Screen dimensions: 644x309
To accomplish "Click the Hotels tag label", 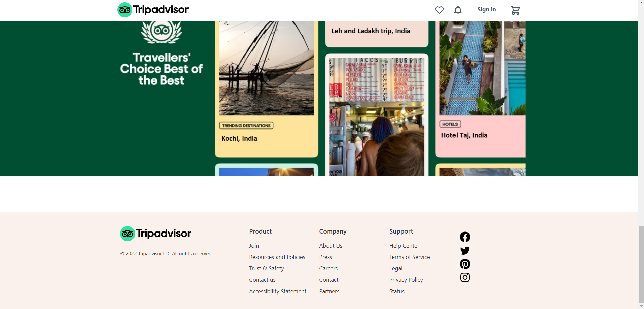I will [450, 124].
